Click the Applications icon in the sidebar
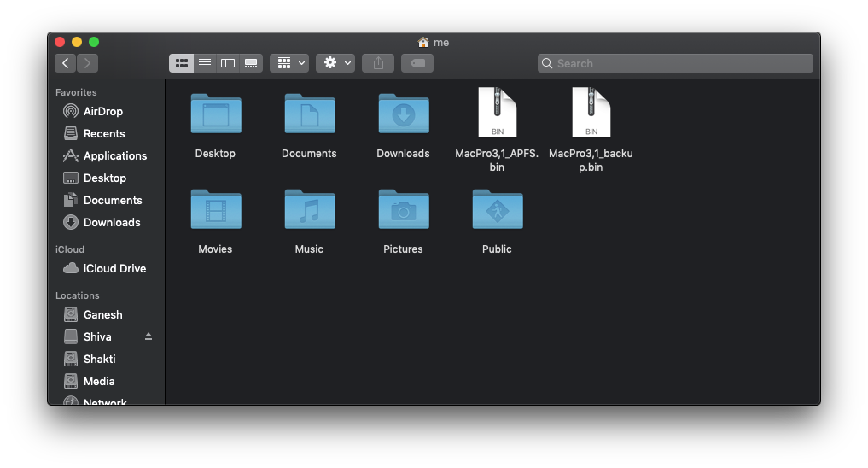The image size is (868, 468). 71,155
